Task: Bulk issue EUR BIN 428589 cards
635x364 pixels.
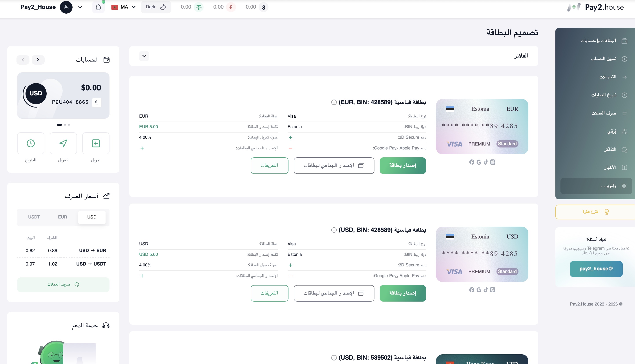Action: pos(334,166)
